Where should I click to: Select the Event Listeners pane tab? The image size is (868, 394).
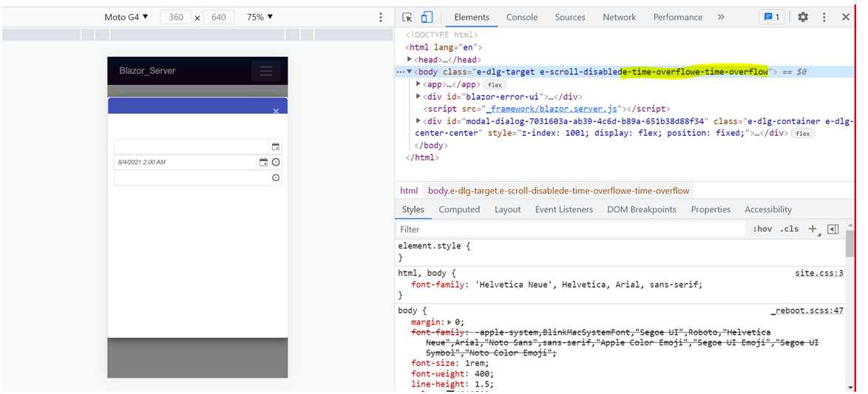click(x=563, y=209)
